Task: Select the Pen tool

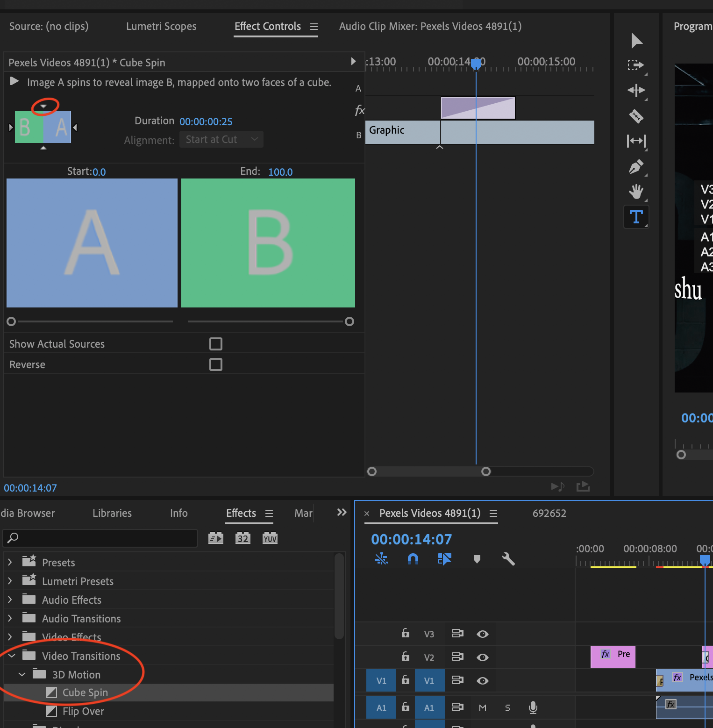Action: [636, 166]
